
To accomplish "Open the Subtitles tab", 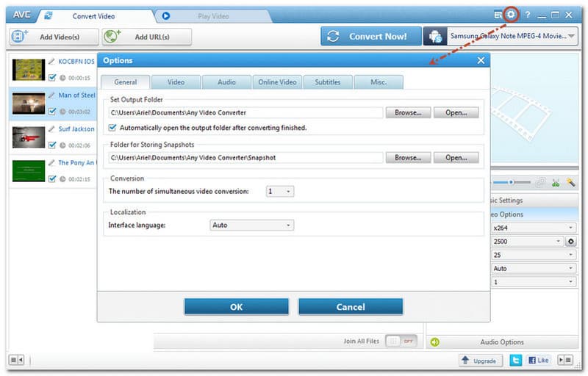I will tap(328, 82).
